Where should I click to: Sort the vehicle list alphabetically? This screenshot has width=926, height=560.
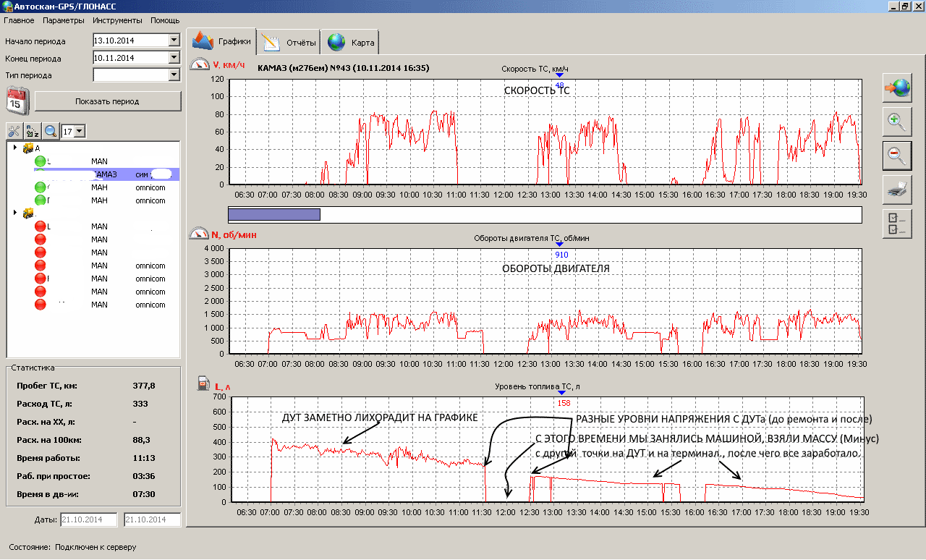(x=33, y=131)
